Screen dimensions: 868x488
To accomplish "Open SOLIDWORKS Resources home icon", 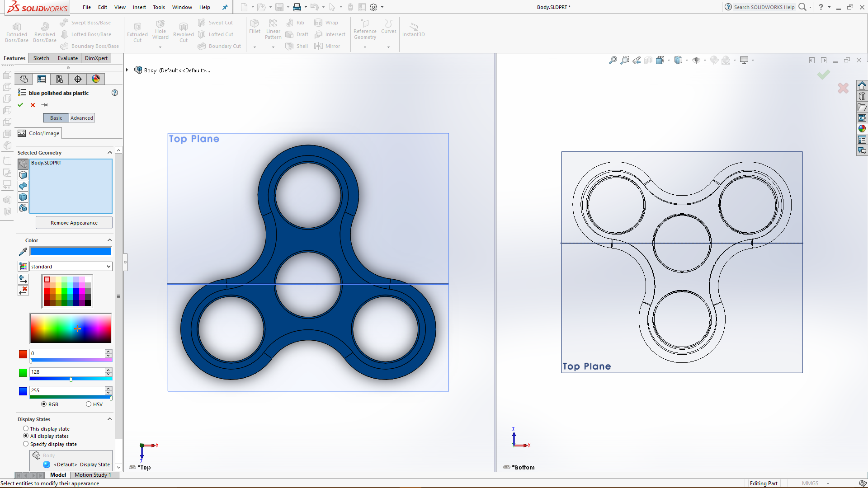I will pyautogui.click(x=862, y=85).
